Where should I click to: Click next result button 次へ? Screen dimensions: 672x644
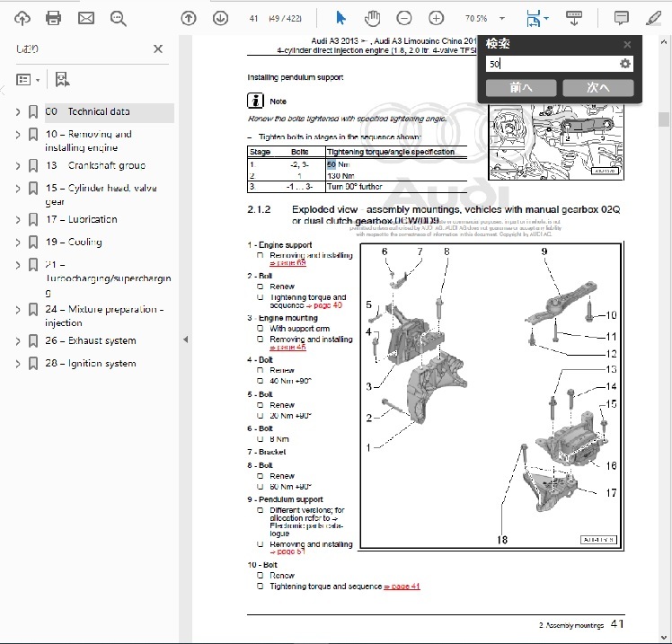point(597,88)
